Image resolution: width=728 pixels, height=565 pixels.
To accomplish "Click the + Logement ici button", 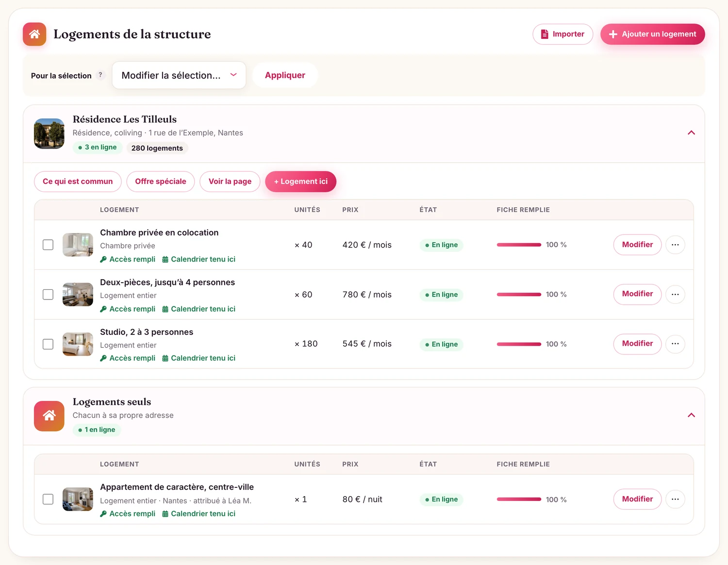I will tap(301, 182).
